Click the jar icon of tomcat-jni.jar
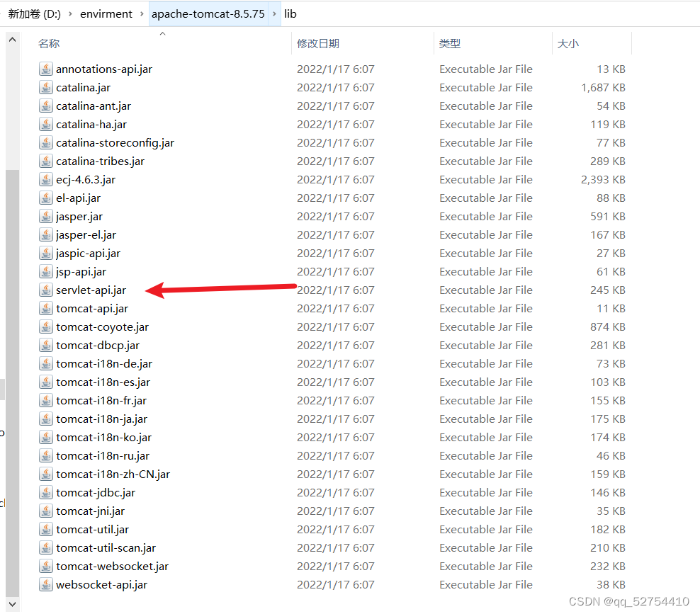The height and width of the screenshot is (614, 700). 45,511
